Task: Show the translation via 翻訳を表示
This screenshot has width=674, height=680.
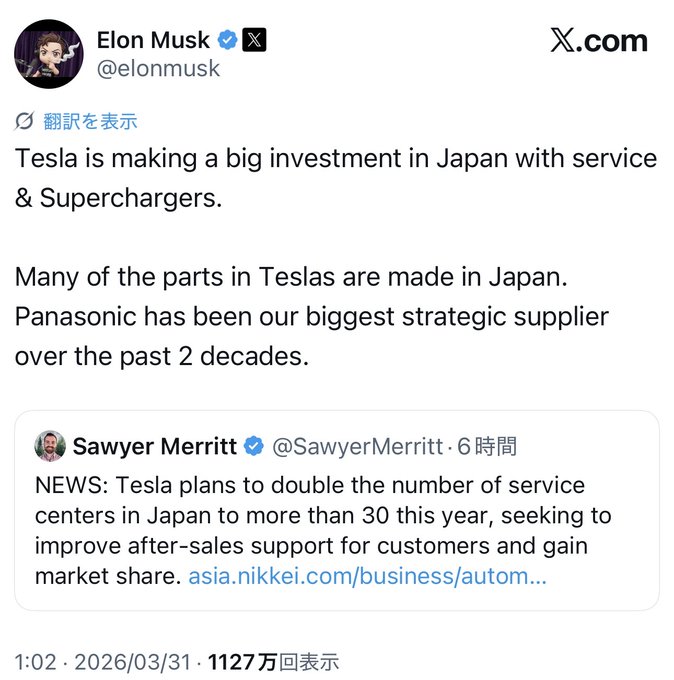Action: point(90,122)
